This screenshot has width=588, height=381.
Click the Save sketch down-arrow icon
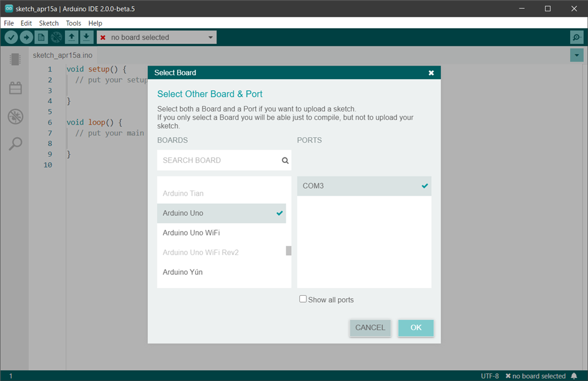[86, 37]
